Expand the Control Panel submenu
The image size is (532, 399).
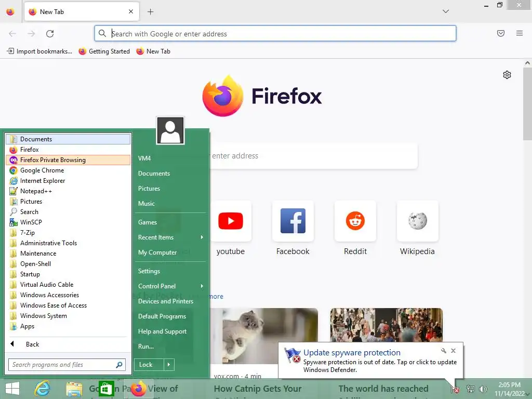click(x=170, y=286)
